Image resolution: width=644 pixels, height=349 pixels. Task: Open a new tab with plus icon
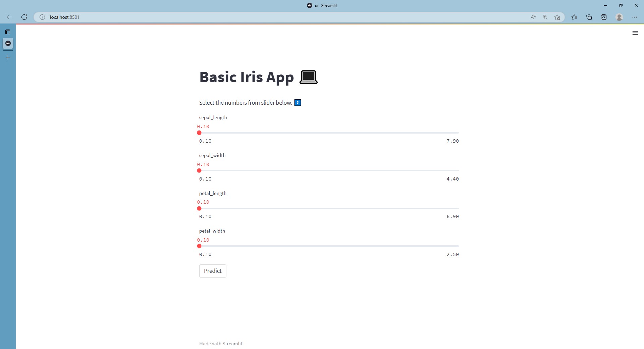click(x=8, y=57)
